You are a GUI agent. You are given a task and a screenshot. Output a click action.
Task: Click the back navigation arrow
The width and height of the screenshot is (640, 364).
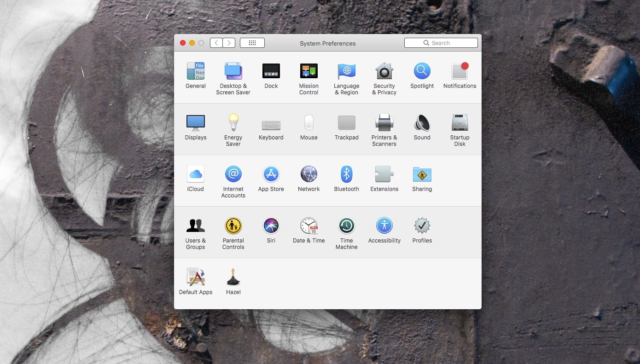coord(216,43)
